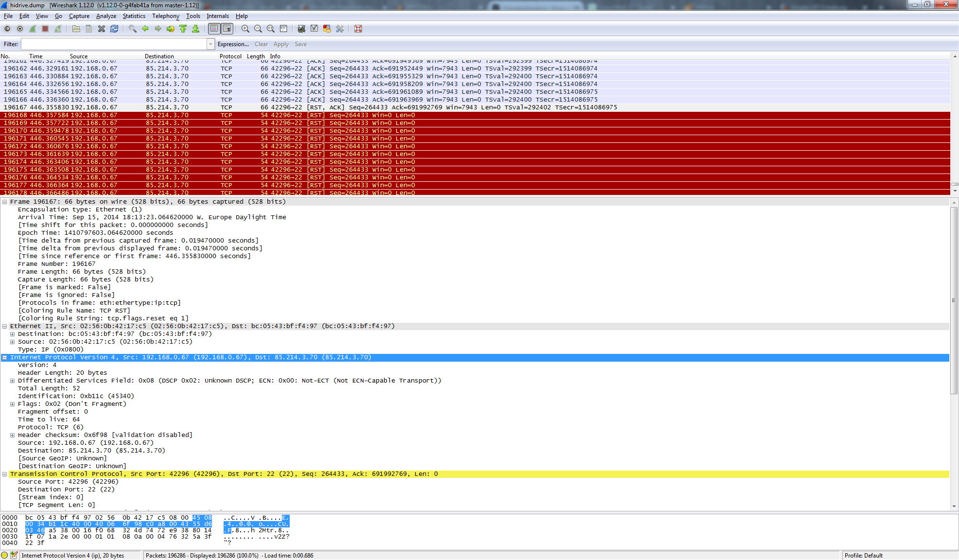Open the Capture Filters toolbar icon
Screen dimensions: 959x560
point(301,29)
